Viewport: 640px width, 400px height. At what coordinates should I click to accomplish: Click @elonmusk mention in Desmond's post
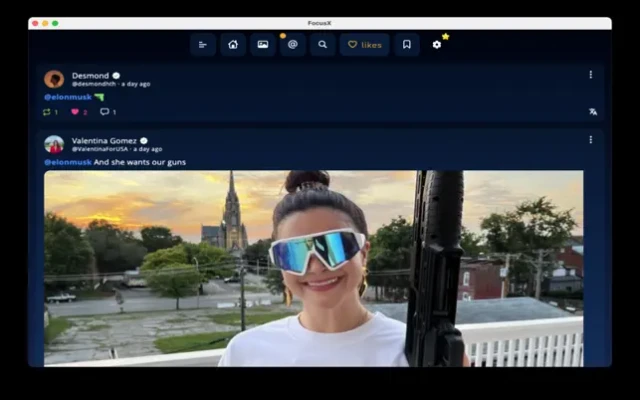[68, 97]
